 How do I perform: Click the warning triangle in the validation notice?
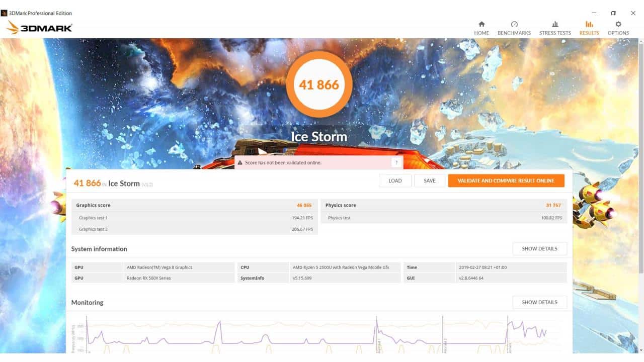(240, 163)
